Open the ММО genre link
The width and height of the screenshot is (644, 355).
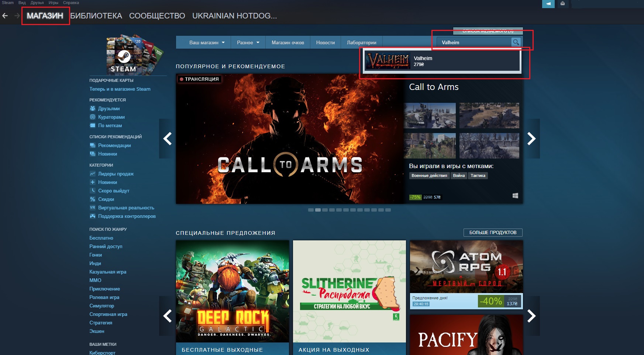(95, 280)
